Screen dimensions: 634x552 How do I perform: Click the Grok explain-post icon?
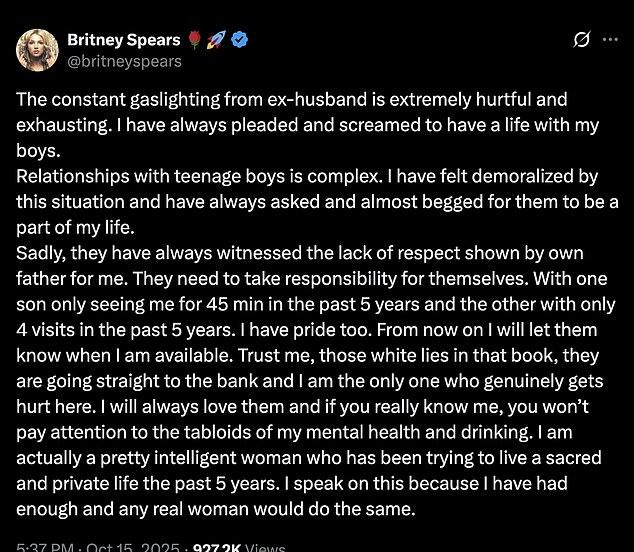coord(579,40)
